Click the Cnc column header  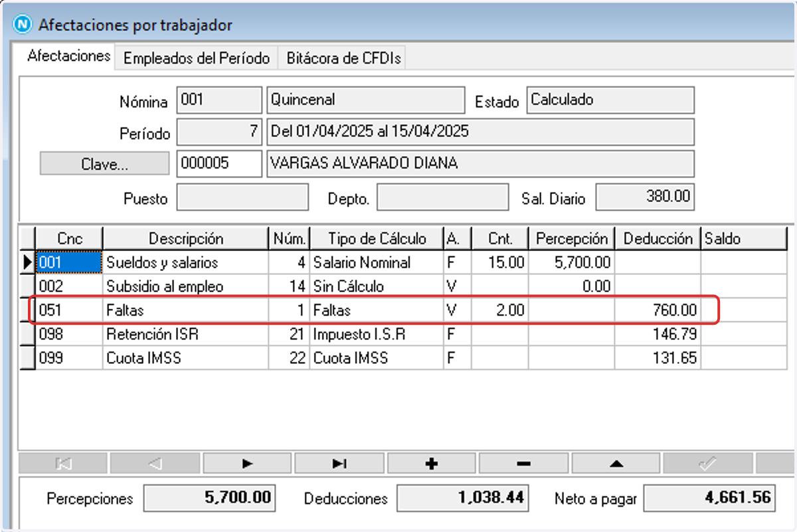(x=69, y=238)
